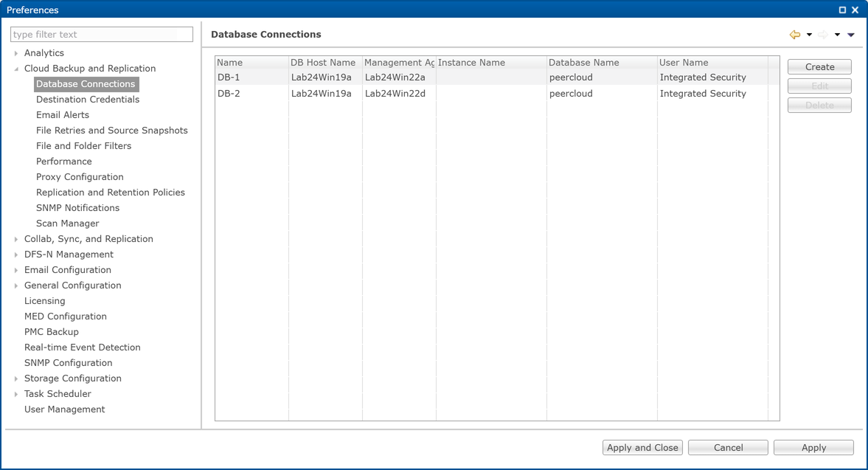This screenshot has width=868, height=470.
Task: Focus the type filter text field
Action: (x=102, y=35)
